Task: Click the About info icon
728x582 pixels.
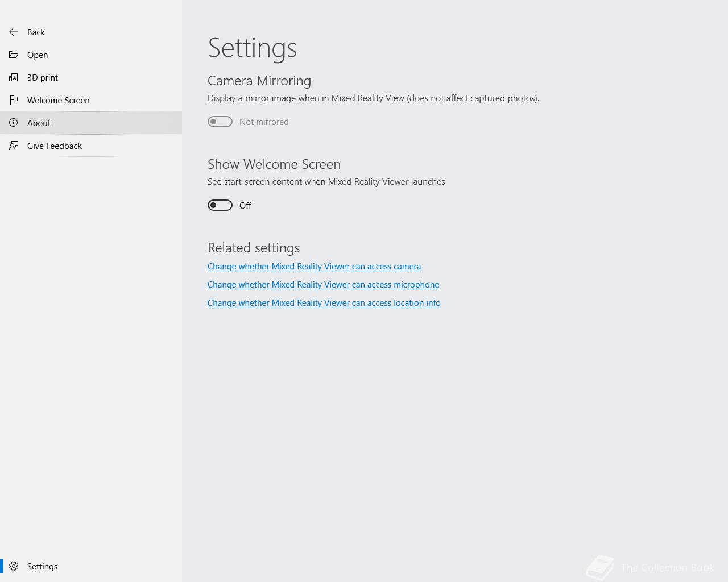Action: [14, 123]
